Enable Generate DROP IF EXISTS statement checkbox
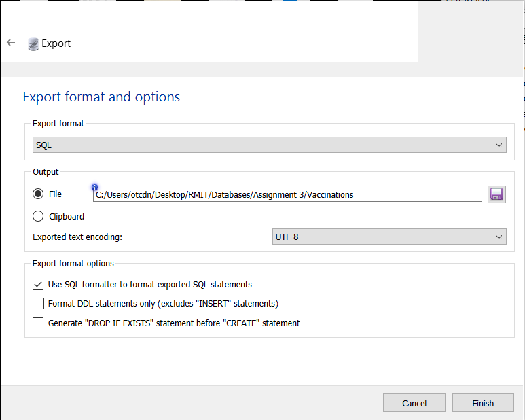This screenshot has width=525, height=420. point(38,323)
